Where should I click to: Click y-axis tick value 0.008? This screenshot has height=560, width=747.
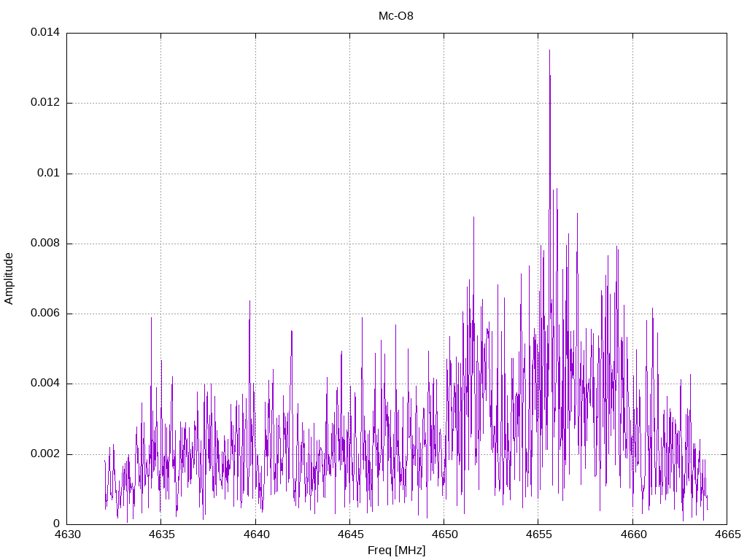coord(45,244)
